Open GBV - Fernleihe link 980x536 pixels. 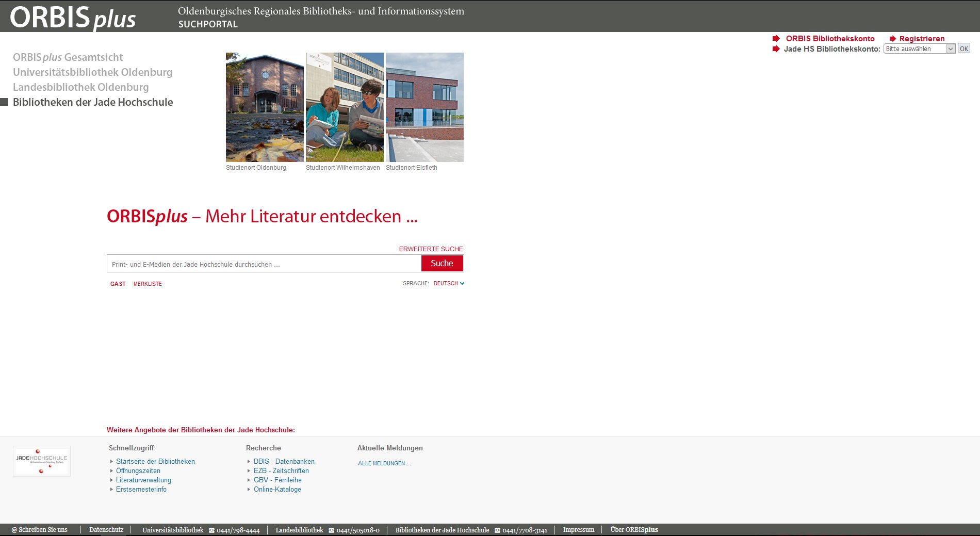277,480
